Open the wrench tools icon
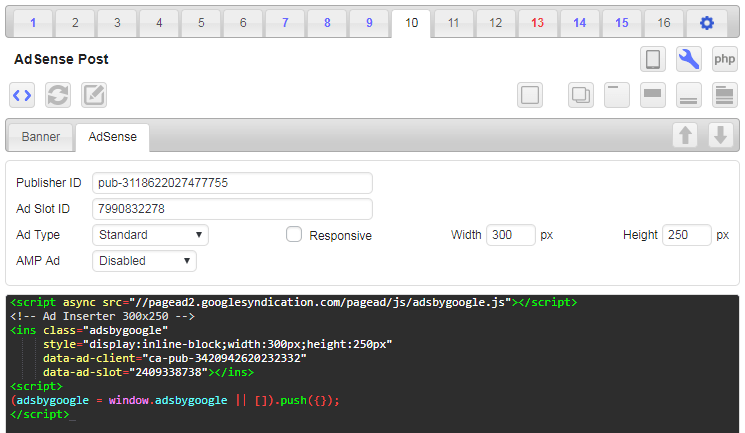The width and height of the screenshot is (745, 433). coord(688,59)
